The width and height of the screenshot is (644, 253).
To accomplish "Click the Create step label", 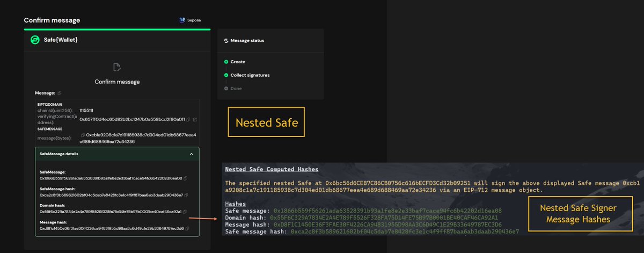I will pos(238,62).
